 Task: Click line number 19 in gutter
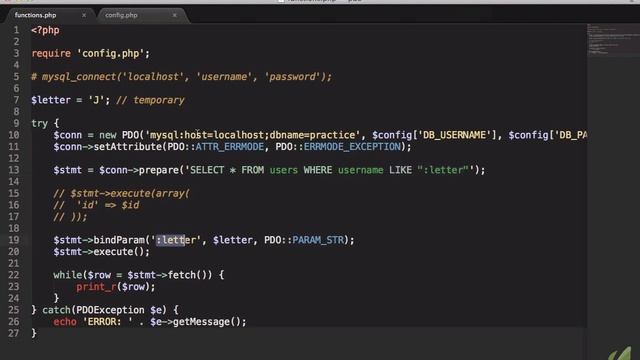coord(13,240)
